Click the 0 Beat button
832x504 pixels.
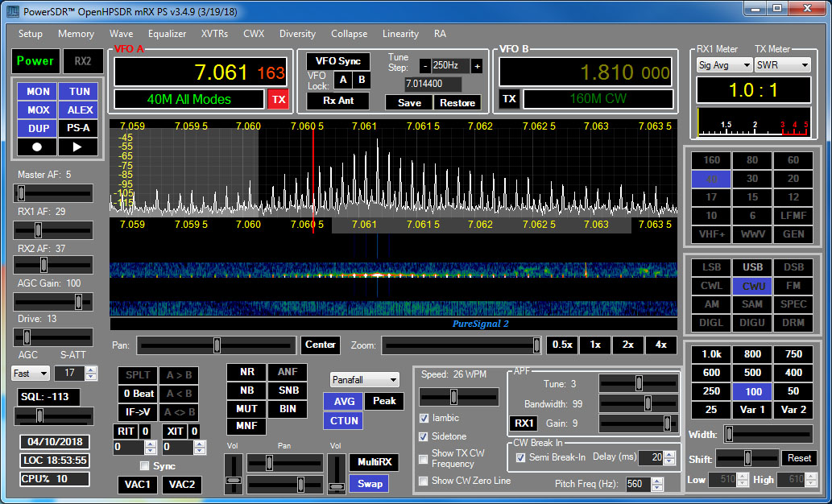coord(139,394)
